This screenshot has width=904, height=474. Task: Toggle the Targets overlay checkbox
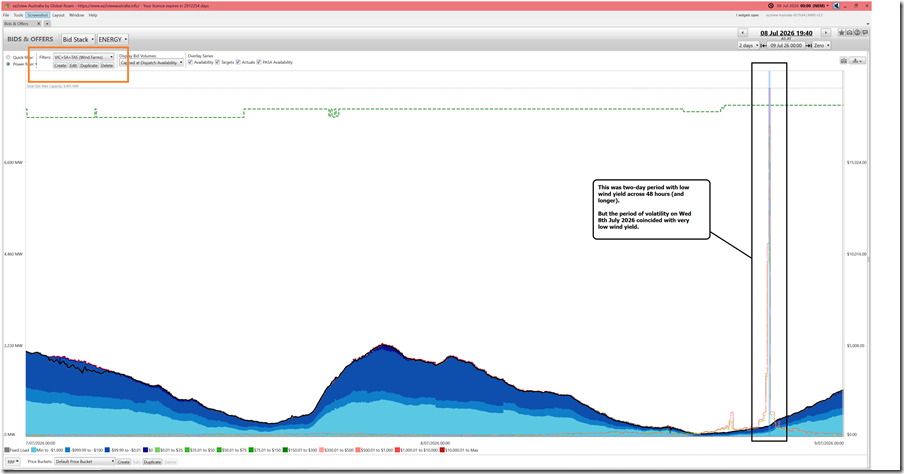pyautogui.click(x=217, y=62)
